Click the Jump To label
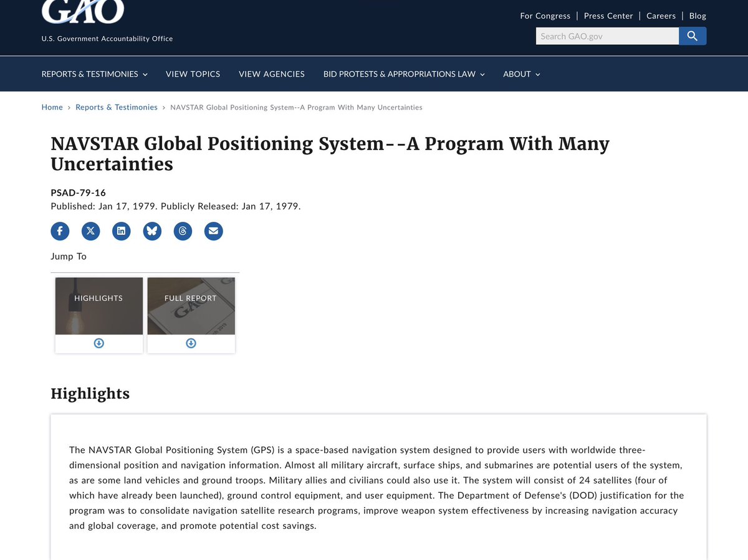The height and width of the screenshot is (560, 748). [x=69, y=257]
